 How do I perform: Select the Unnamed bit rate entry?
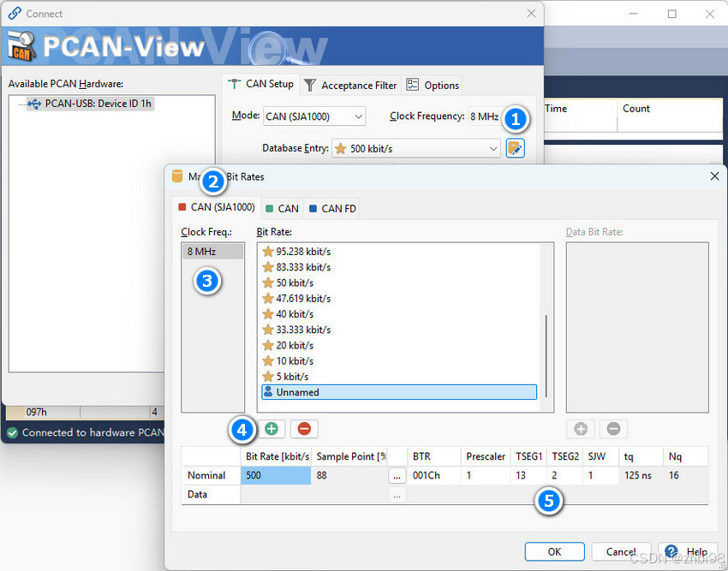coord(399,392)
